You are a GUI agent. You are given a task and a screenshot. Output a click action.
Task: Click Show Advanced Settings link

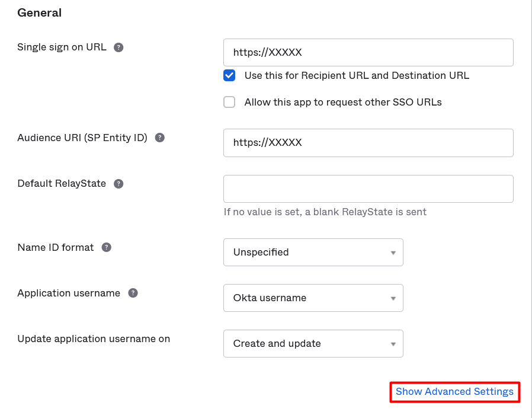454,392
